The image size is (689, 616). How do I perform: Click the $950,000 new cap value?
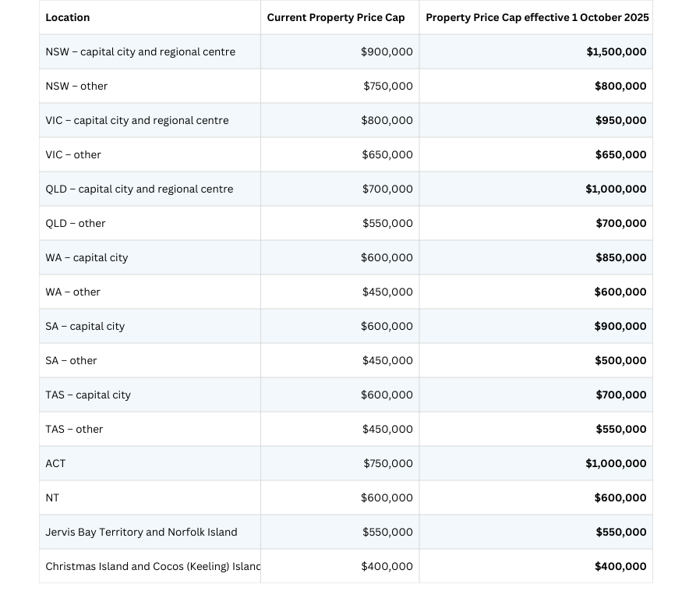[620, 120]
